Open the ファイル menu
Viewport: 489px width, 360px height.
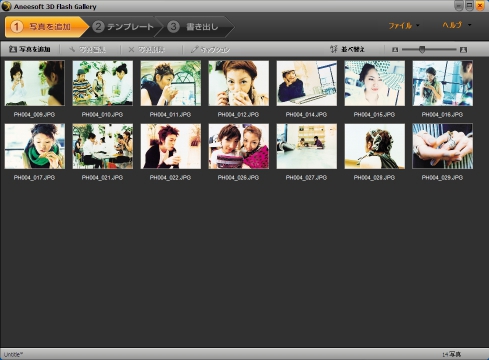(400, 26)
